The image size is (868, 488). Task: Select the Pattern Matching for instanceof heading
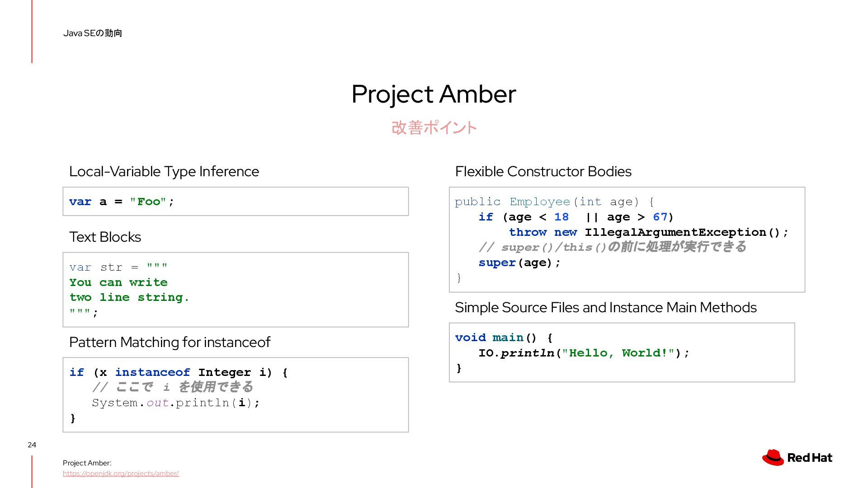coord(170,343)
